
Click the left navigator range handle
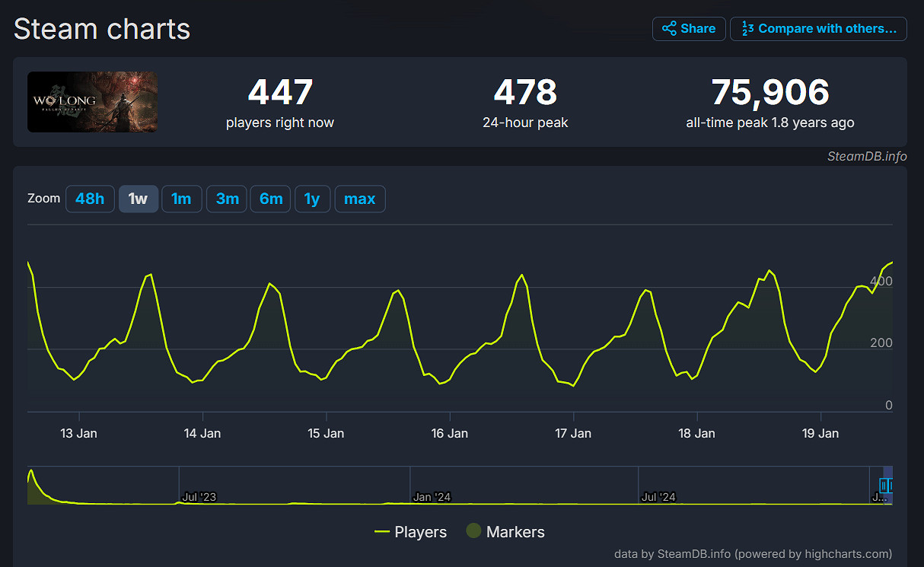[x=883, y=485]
